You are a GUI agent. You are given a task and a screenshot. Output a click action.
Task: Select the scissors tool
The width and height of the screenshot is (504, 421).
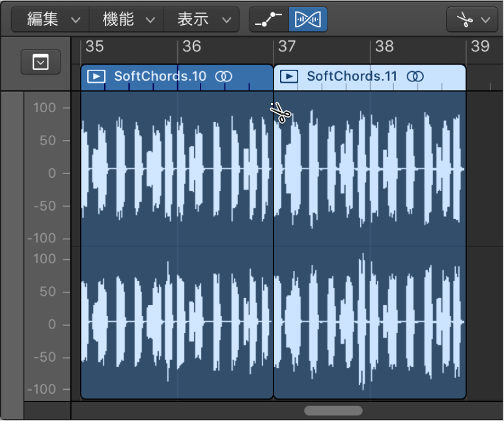[x=464, y=20]
